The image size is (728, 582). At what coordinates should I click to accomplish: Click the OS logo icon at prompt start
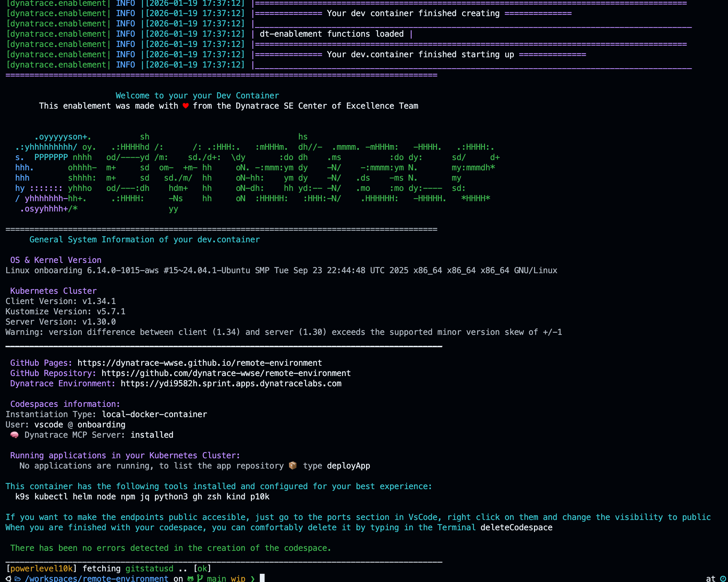(8, 579)
